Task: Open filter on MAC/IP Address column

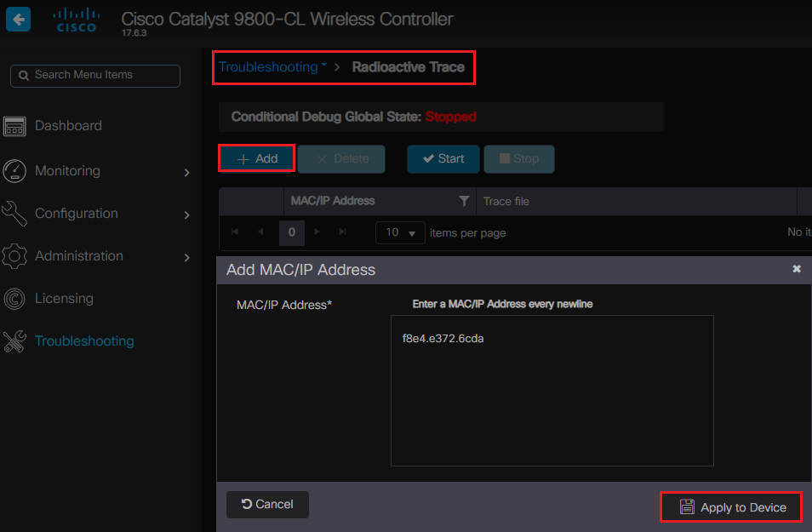Action: [x=464, y=201]
